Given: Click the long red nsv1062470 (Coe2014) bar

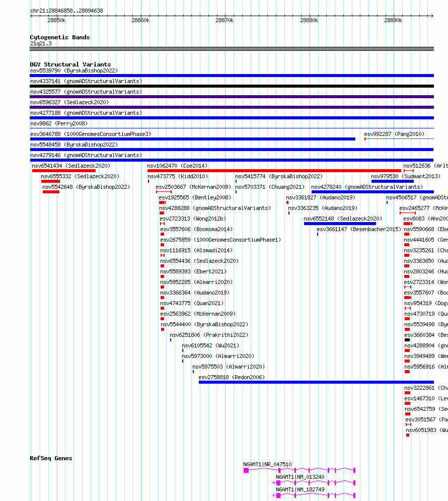Looking at the screenshot, I should pyautogui.click(x=274, y=171).
